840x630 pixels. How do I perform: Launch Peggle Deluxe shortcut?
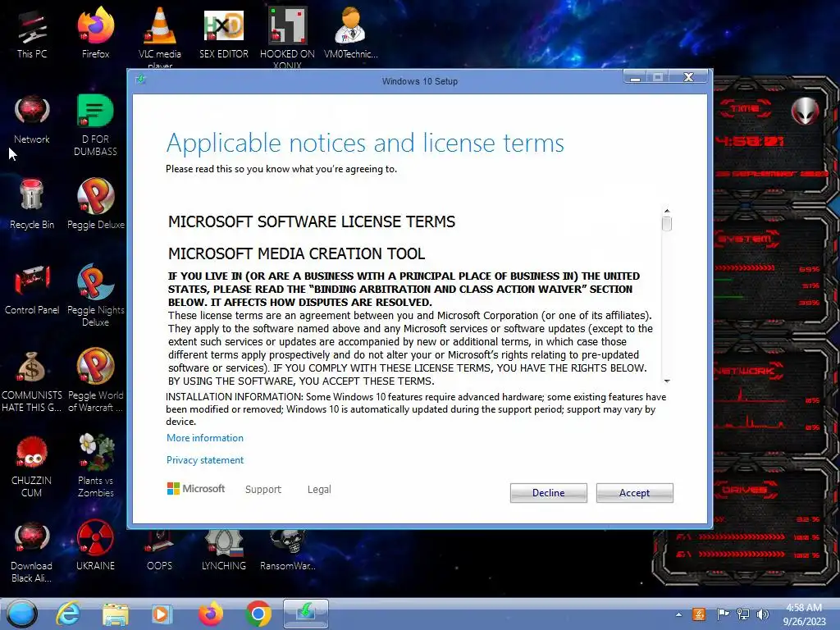coord(95,204)
